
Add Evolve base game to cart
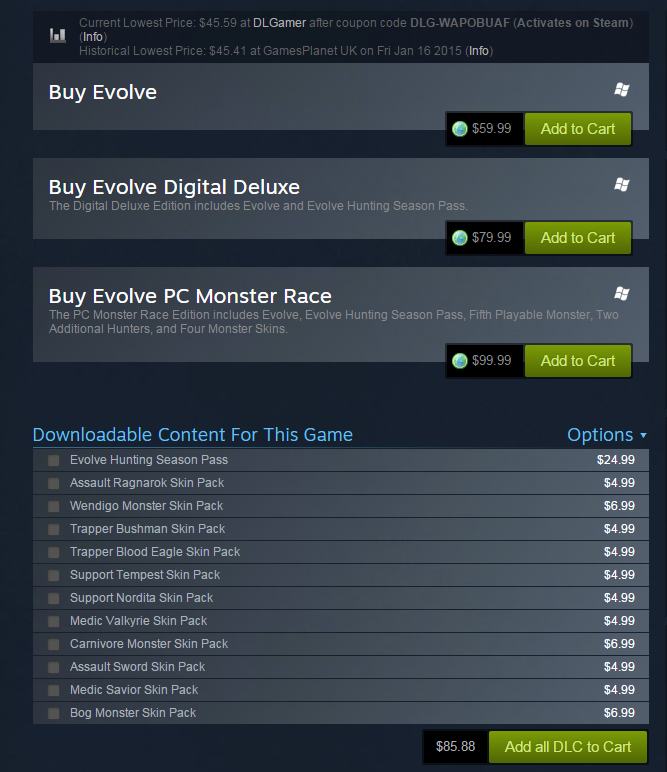pos(578,129)
